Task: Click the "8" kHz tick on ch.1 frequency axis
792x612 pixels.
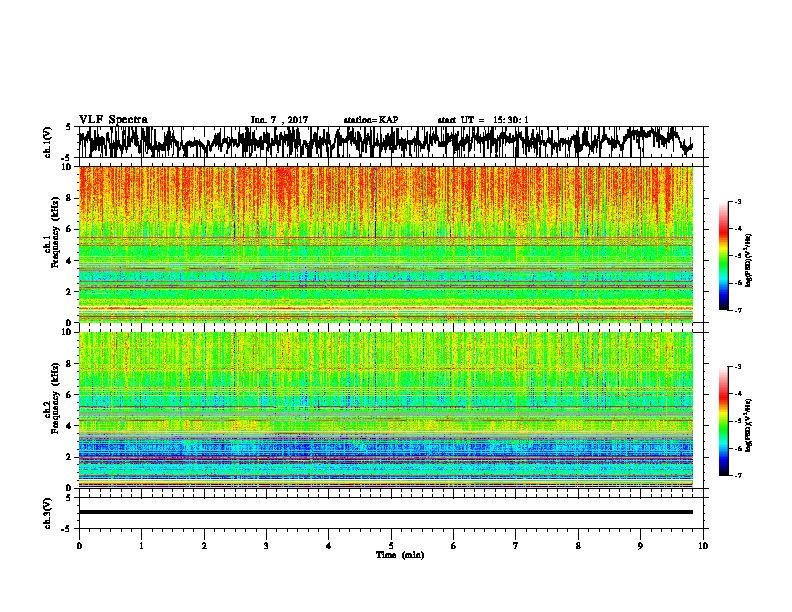Action: point(70,198)
